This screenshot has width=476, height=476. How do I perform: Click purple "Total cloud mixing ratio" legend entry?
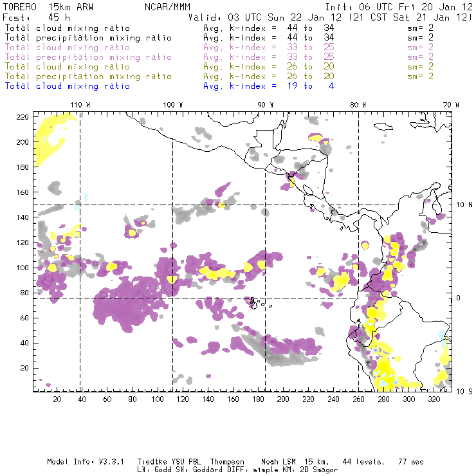68,48
